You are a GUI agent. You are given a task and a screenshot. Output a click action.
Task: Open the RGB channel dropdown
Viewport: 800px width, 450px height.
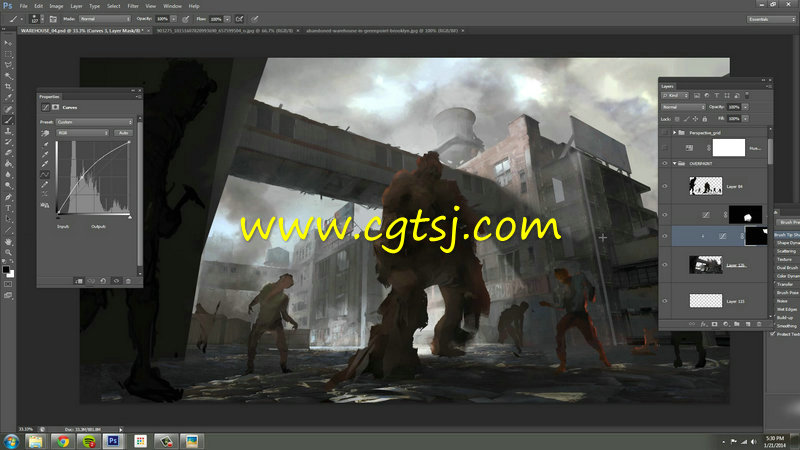coord(82,133)
